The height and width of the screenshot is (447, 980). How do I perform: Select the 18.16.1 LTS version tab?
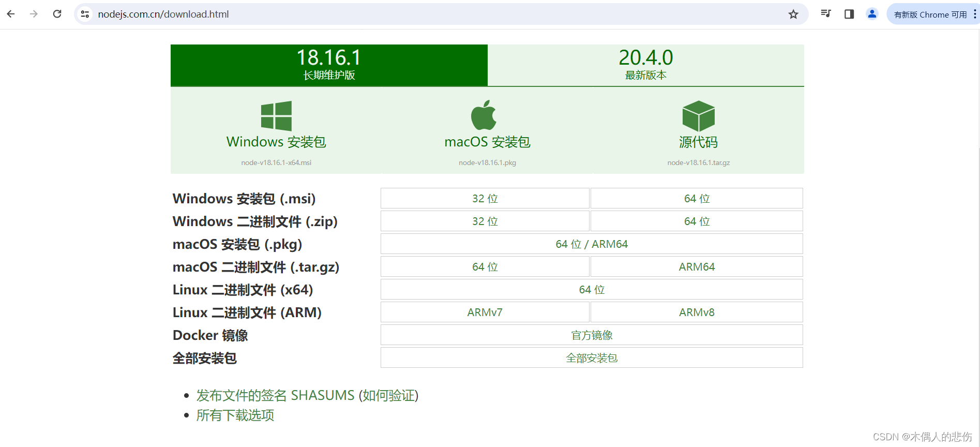pyautogui.click(x=329, y=65)
